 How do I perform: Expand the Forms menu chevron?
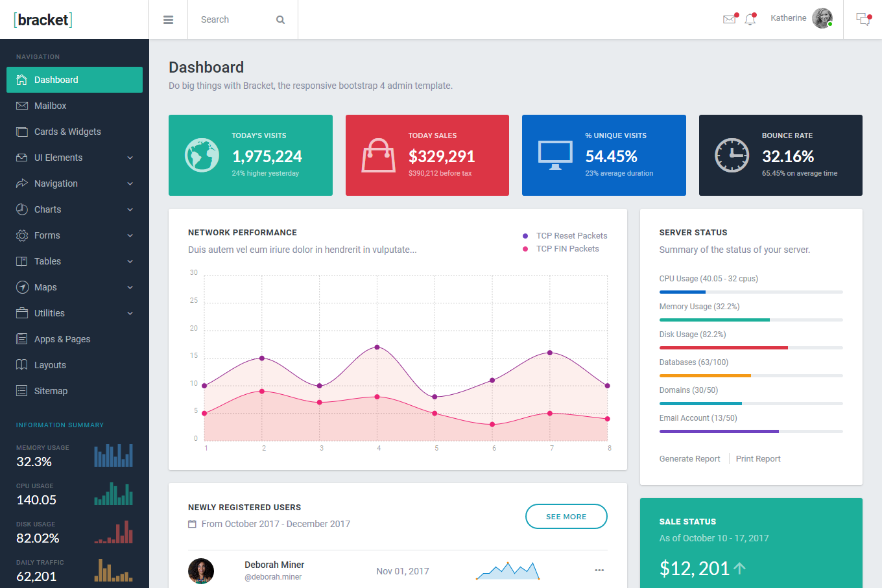coord(130,235)
